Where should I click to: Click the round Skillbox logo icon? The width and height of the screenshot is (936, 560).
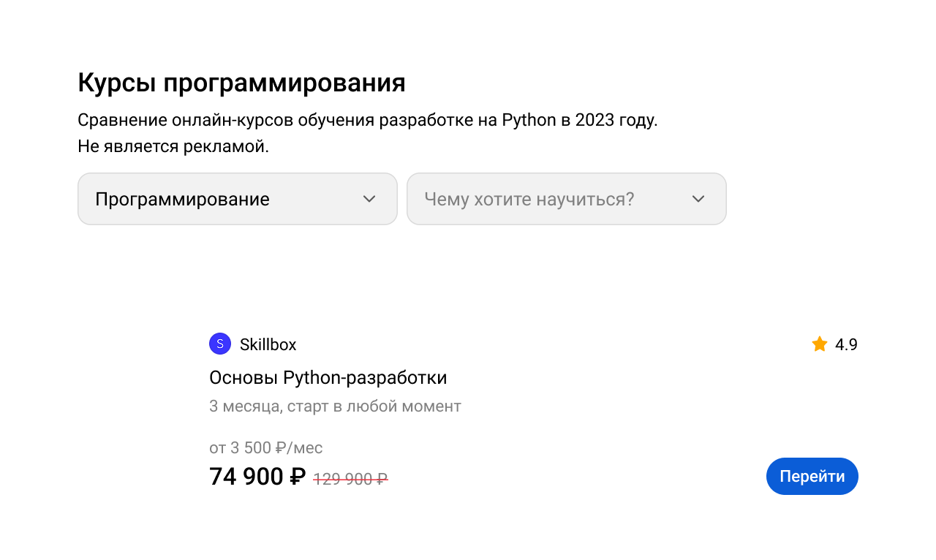pos(220,344)
